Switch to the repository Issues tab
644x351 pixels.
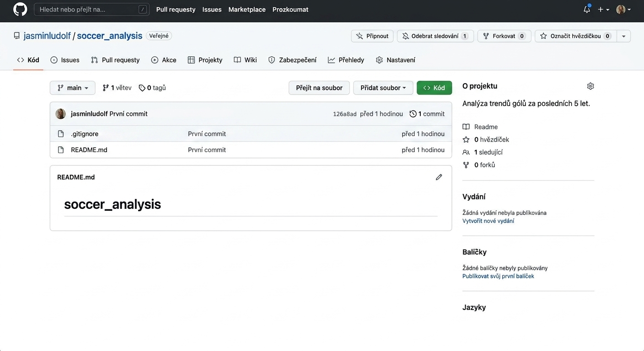click(65, 60)
